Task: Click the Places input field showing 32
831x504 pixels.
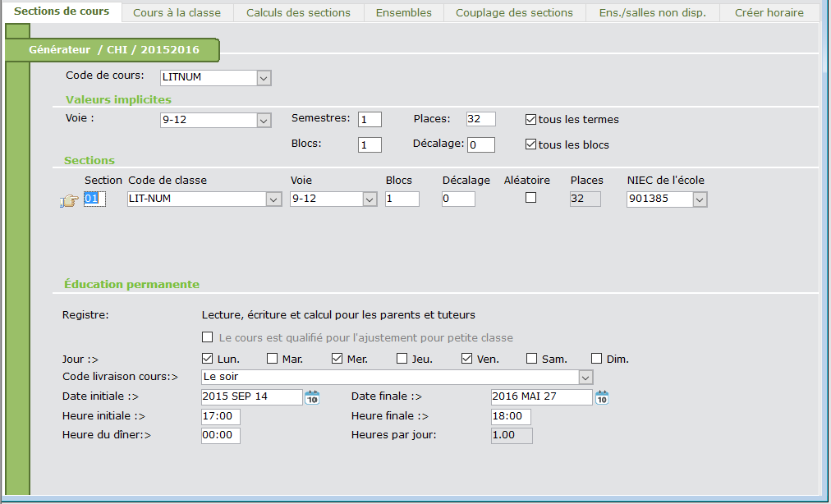Action: tap(480, 119)
